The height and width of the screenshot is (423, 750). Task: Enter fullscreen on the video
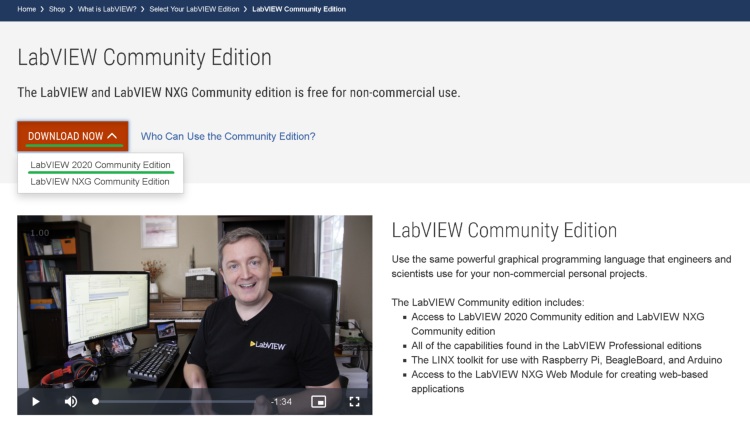point(354,401)
